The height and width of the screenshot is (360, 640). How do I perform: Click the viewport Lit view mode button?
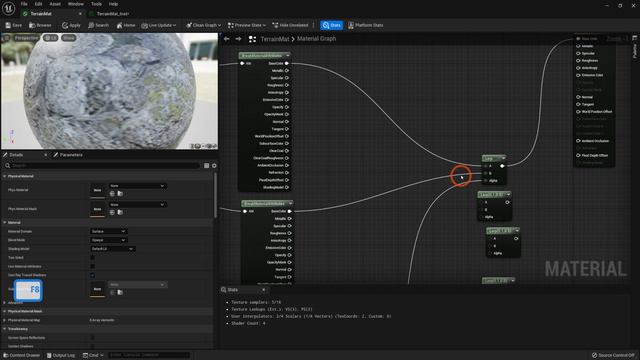click(51, 38)
